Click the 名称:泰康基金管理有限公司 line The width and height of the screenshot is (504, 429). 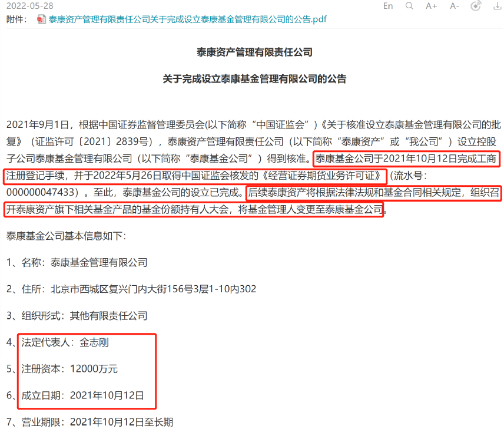tap(77, 262)
